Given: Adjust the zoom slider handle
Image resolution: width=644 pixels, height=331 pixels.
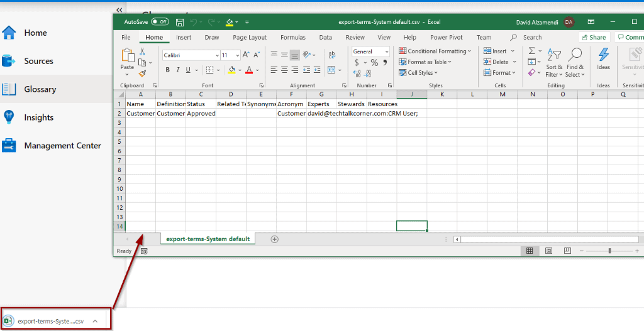Looking at the screenshot, I should [x=609, y=251].
